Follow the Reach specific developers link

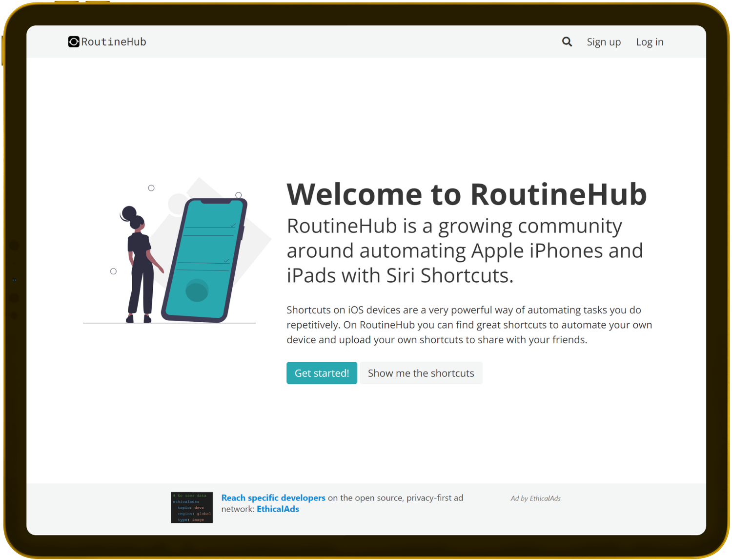tap(273, 498)
